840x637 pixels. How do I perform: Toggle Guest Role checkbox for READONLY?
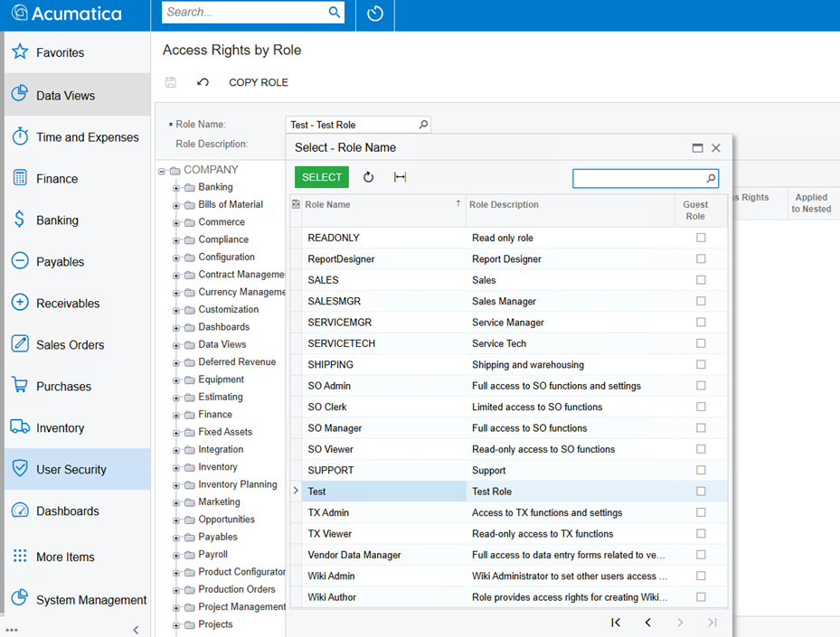tap(701, 237)
